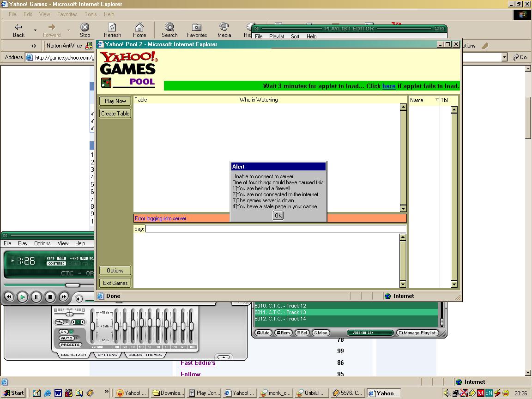The height and width of the screenshot is (399, 532).
Task: Click Winamp previous track button
Action: 9,297
